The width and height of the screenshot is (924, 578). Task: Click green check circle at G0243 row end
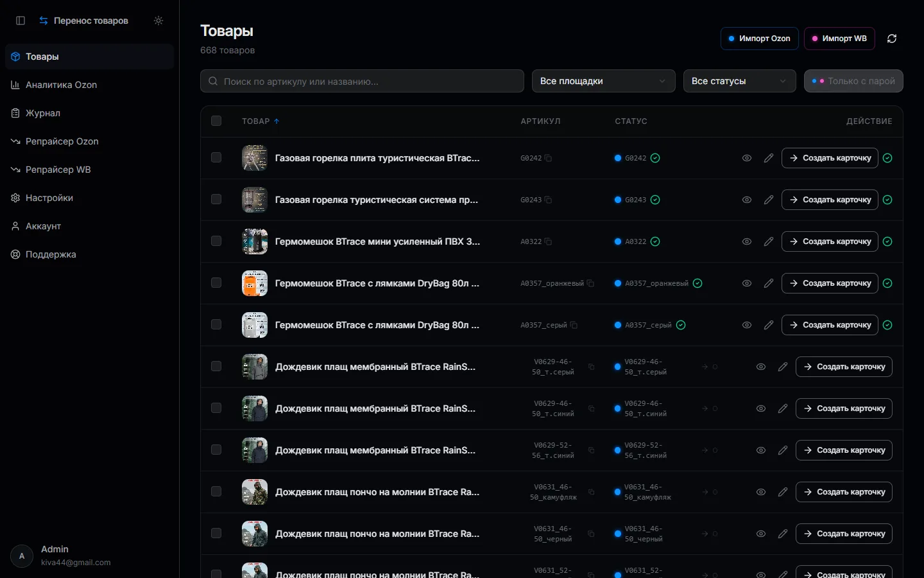(x=887, y=200)
